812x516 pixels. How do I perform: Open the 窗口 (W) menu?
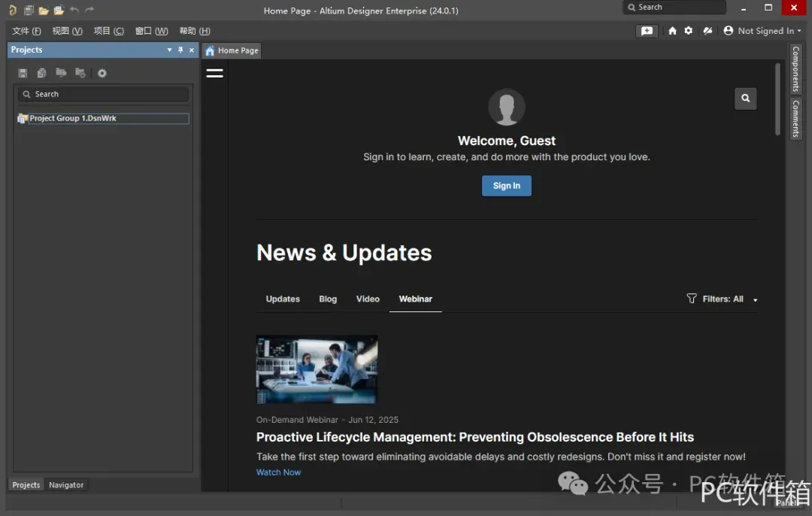click(151, 31)
